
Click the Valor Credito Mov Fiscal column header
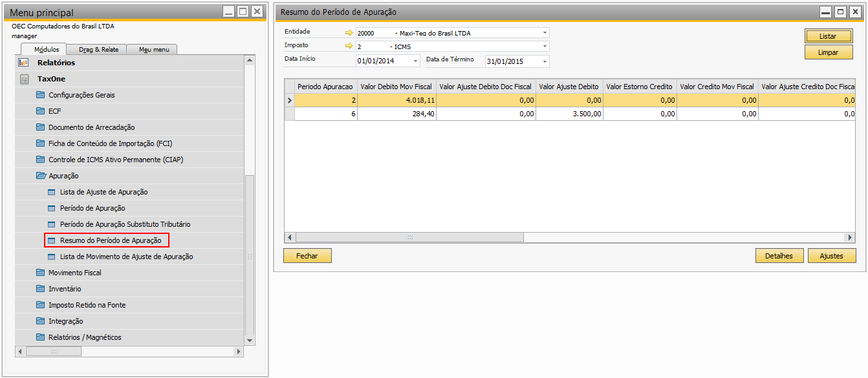(717, 86)
